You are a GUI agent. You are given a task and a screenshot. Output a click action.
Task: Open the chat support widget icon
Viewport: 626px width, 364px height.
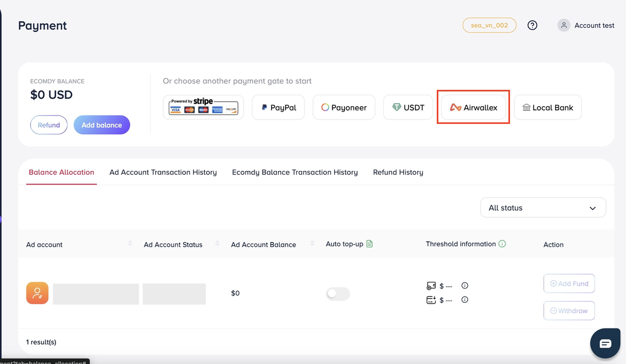605,343
